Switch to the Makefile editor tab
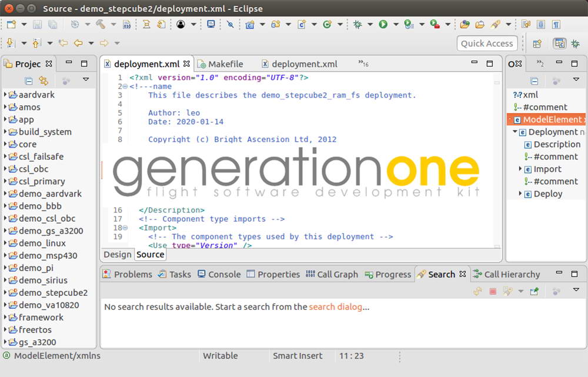The height and width of the screenshot is (377, 588). click(220, 64)
